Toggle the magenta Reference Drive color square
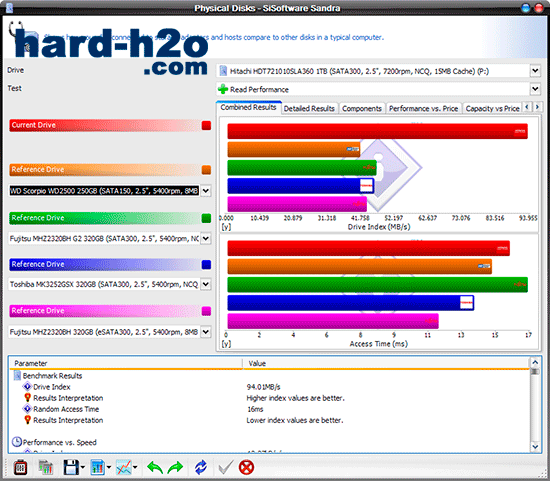550x481 pixels. (x=207, y=311)
